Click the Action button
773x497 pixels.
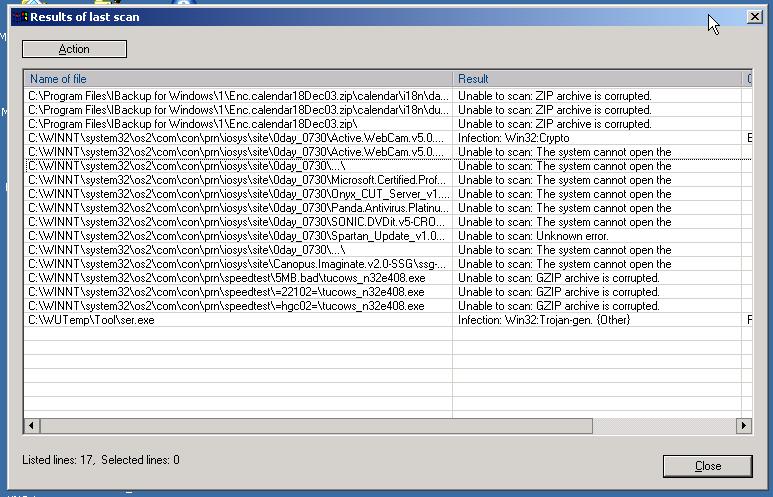[74, 49]
